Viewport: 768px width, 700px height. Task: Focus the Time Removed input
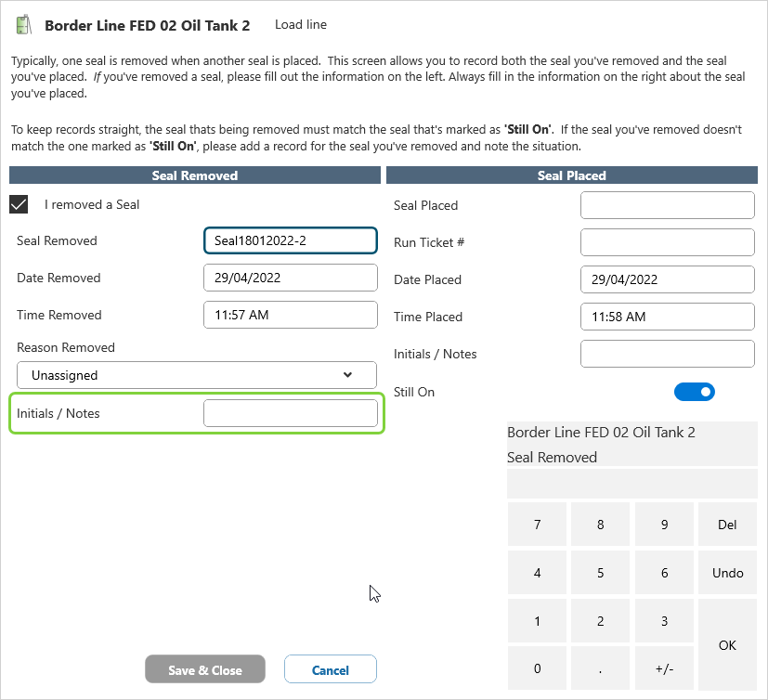[x=290, y=315]
